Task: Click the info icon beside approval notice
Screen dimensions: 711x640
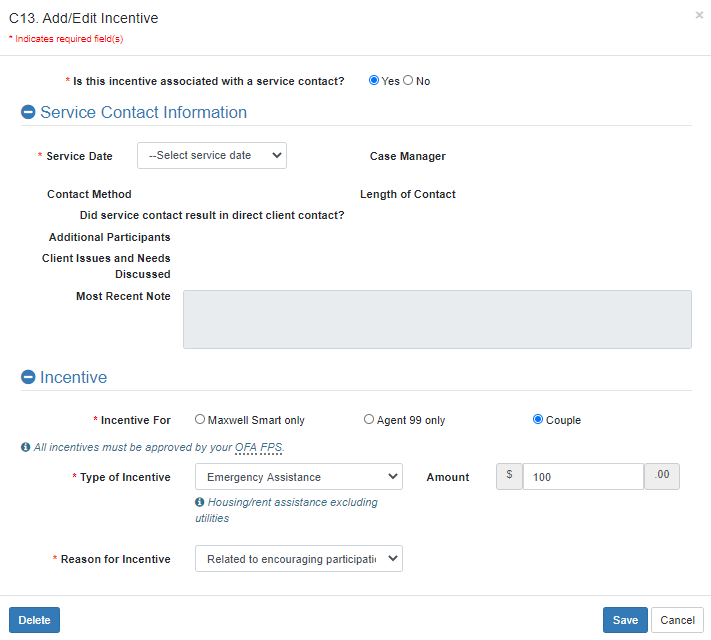Action: [x=26, y=447]
